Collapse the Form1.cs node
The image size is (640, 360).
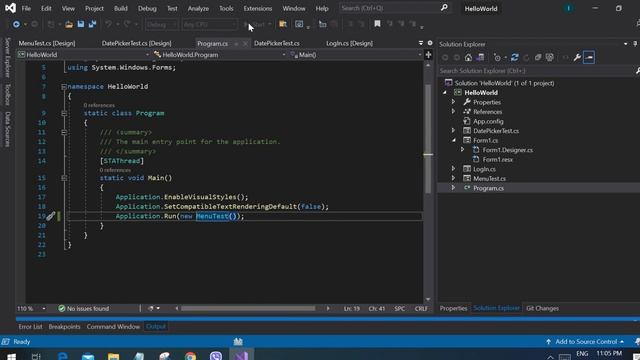[x=453, y=140]
